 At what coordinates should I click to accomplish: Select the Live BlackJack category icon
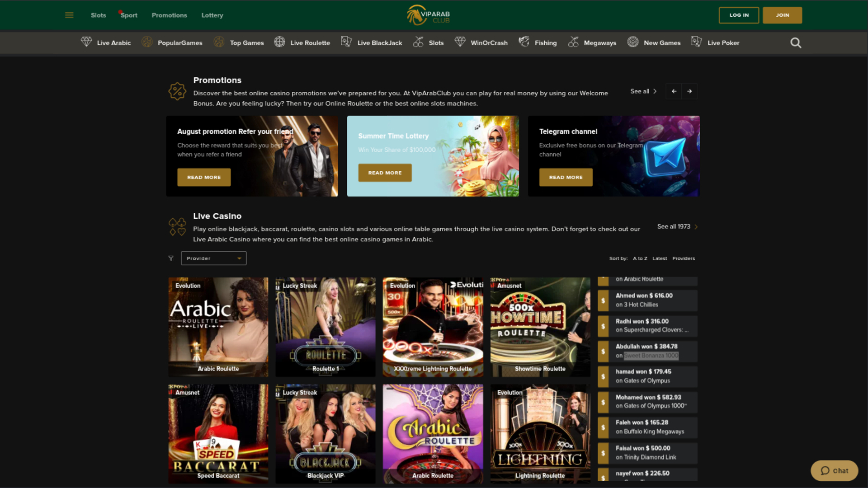click(346, 42)
